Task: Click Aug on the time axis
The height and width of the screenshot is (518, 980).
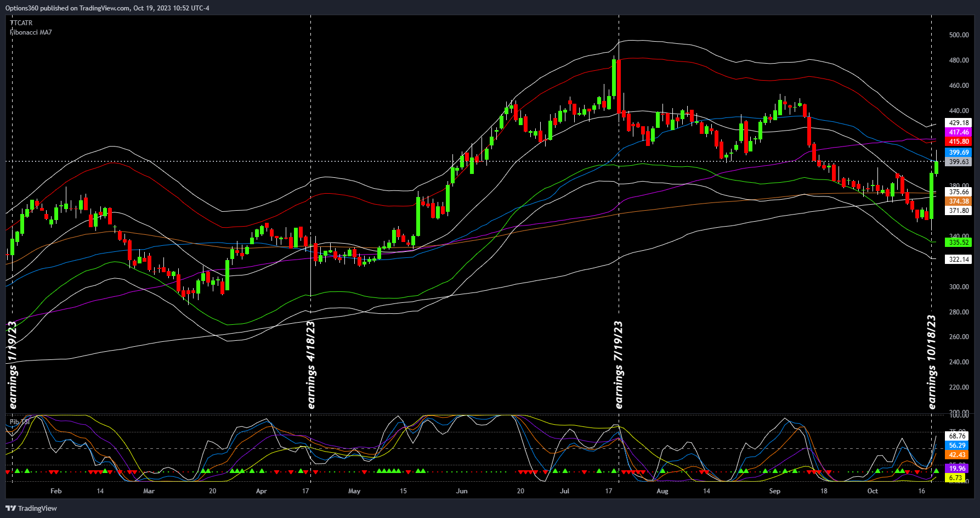Action: coord(662,491)
